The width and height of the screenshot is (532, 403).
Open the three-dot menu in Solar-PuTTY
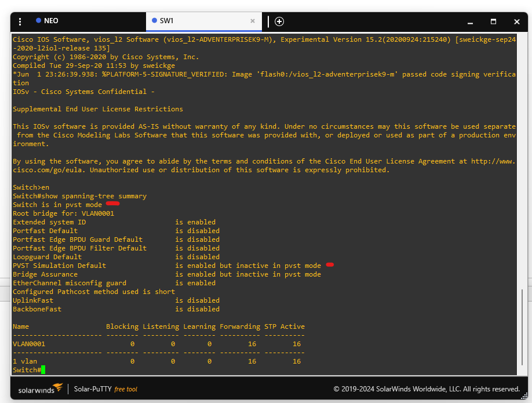tap(20, 21)
